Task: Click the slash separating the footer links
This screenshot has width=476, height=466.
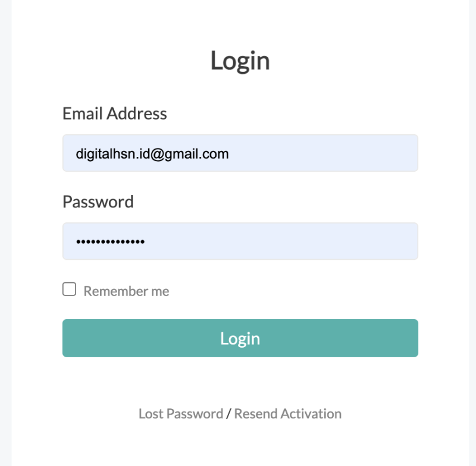Action: pyautogui.click(x=228, y=414)
